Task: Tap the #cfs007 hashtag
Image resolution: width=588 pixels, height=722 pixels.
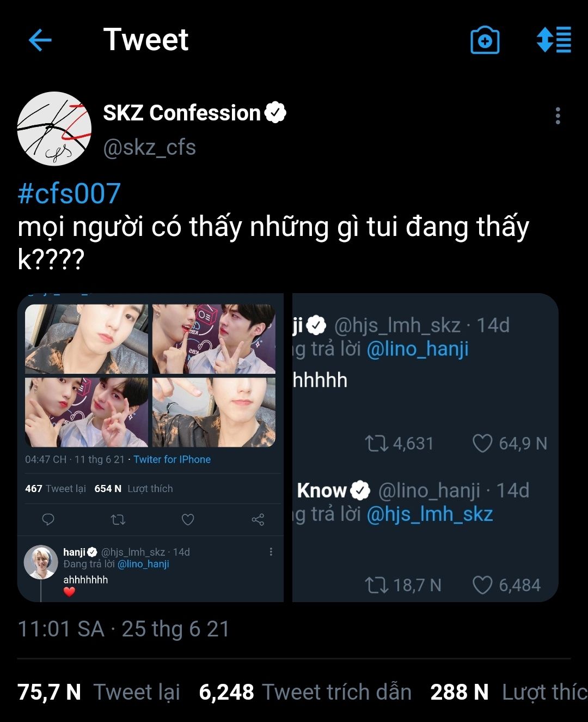Action: (69, 194)
